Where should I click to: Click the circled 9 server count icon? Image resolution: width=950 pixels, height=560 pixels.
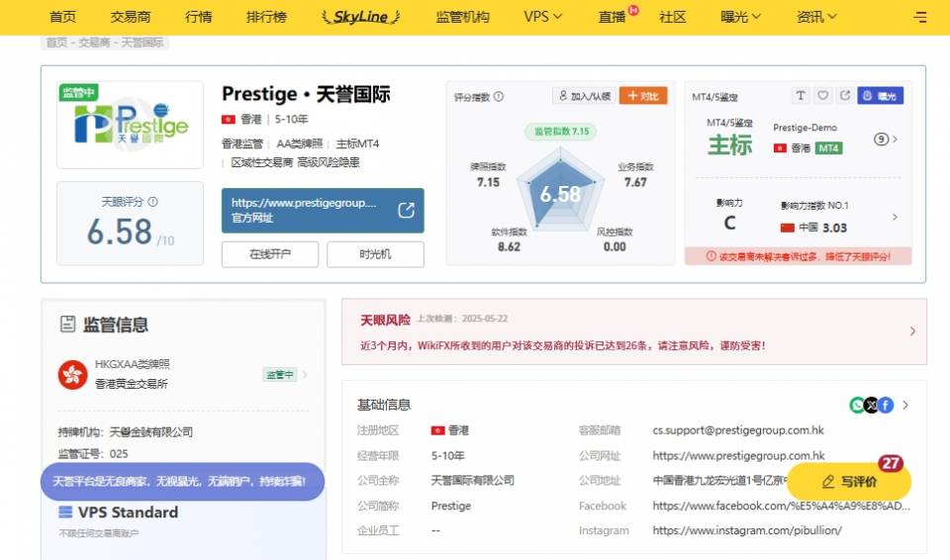[881, 140]
